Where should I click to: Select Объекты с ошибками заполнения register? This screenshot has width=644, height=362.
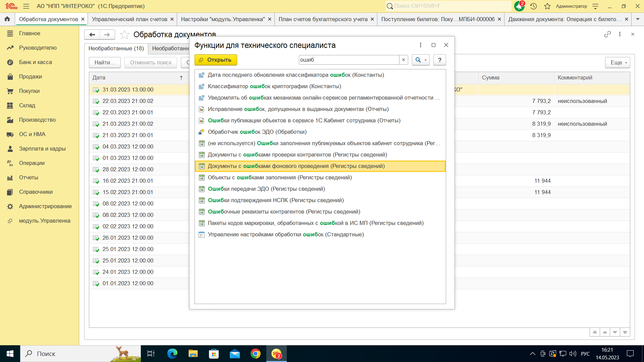(x=320, y=178)
